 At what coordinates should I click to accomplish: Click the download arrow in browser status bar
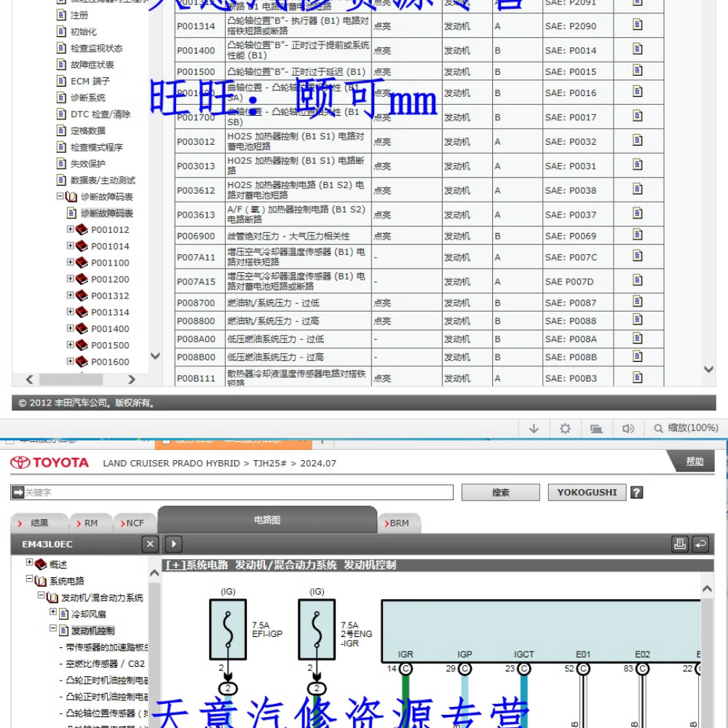[534, 429]
